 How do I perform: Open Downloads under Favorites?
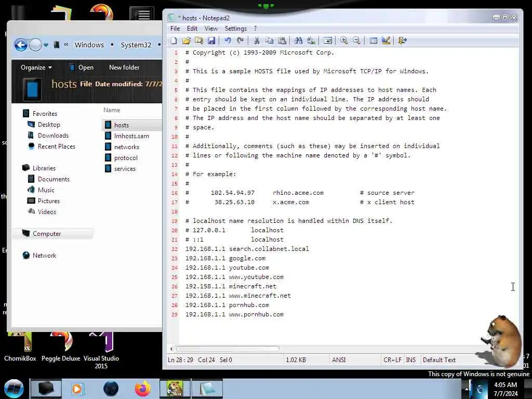(x=48, y=136)
